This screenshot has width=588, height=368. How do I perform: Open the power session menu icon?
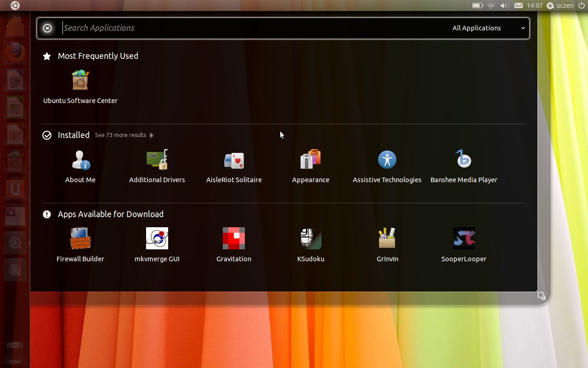(x=581, y=6)
